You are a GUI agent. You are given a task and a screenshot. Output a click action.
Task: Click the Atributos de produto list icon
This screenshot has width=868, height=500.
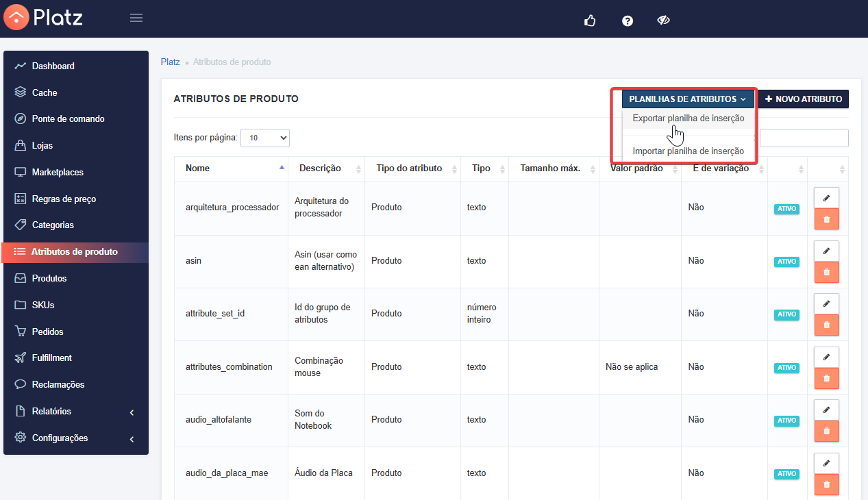pyautogui.click(x=19, y=251)
